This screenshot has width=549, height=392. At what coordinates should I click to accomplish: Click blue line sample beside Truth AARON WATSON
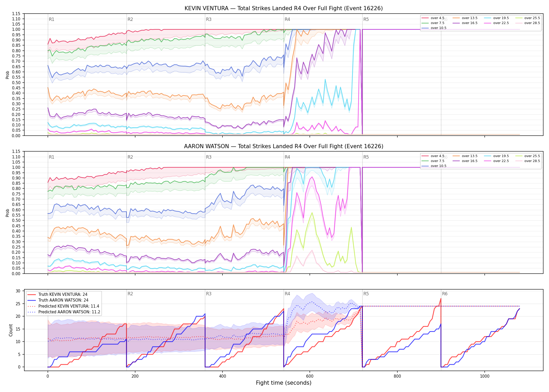(32, 300)
